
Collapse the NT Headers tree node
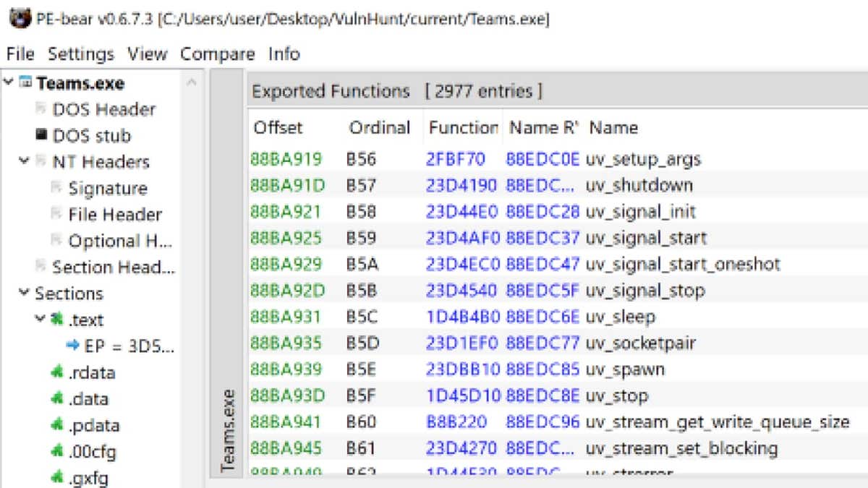click(x=25, y=161)
